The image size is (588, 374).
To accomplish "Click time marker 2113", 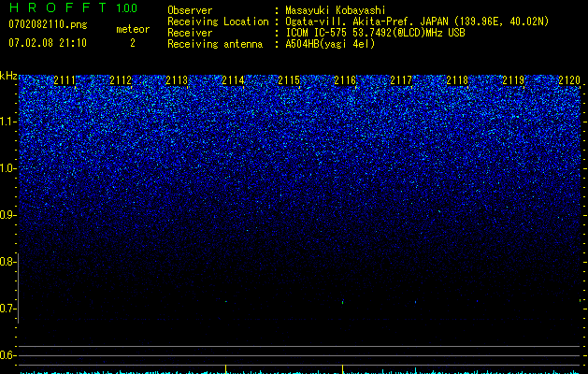I will click(x=177, y=80).
